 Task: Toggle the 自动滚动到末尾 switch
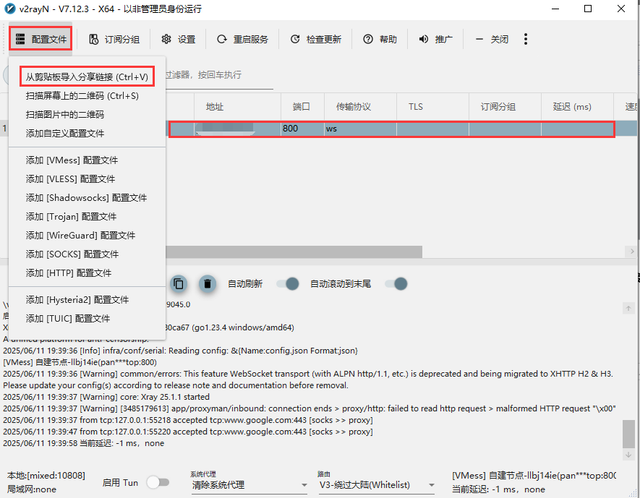[x=398, y=284]
